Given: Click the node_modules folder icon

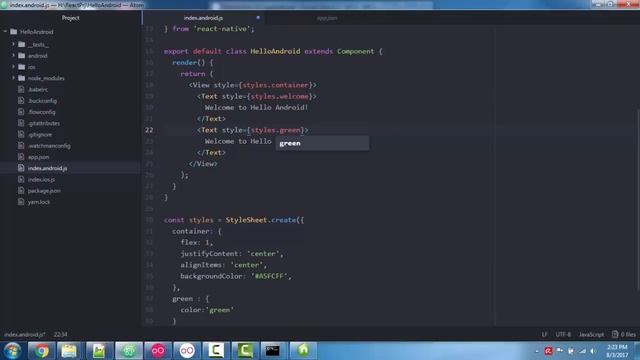Looking at the screenshot, I should click(x=22, y=78).
